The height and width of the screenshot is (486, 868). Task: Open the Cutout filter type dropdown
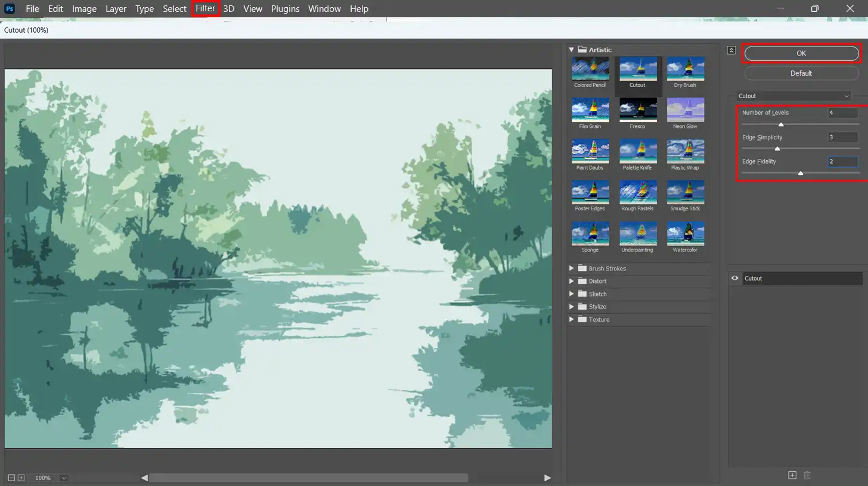coord(793,96)
